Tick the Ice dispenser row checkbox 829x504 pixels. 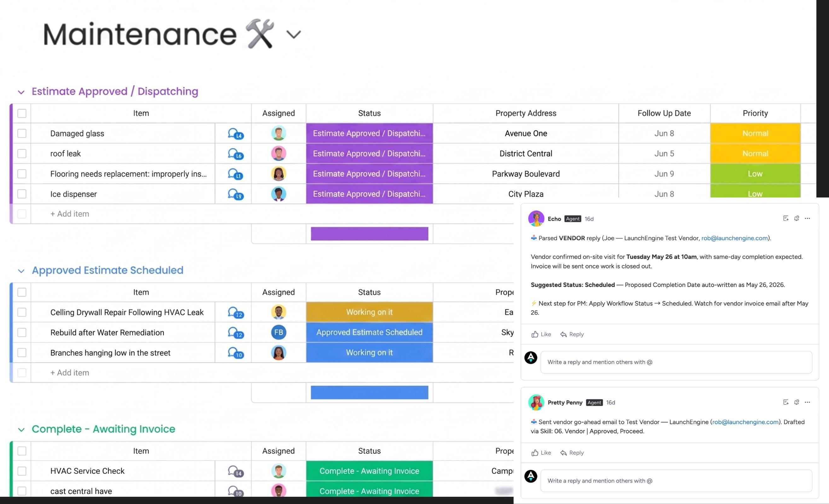coord(22,194)
